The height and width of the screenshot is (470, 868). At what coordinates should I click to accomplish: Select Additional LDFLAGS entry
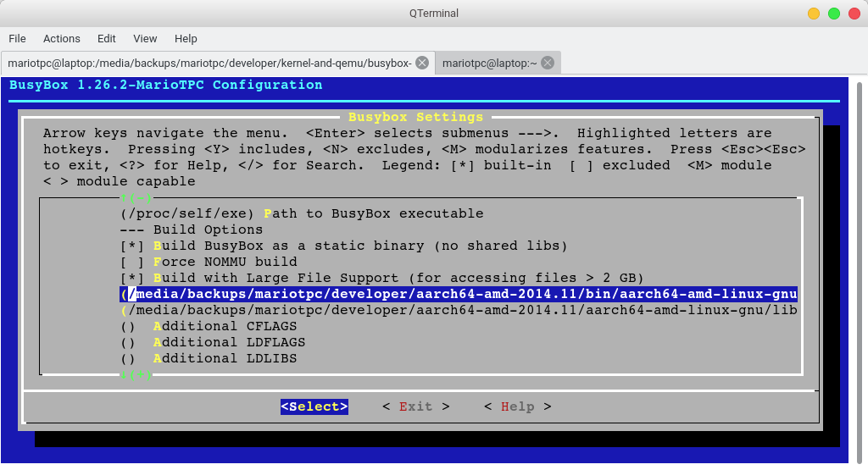click(x=213, y=342)
